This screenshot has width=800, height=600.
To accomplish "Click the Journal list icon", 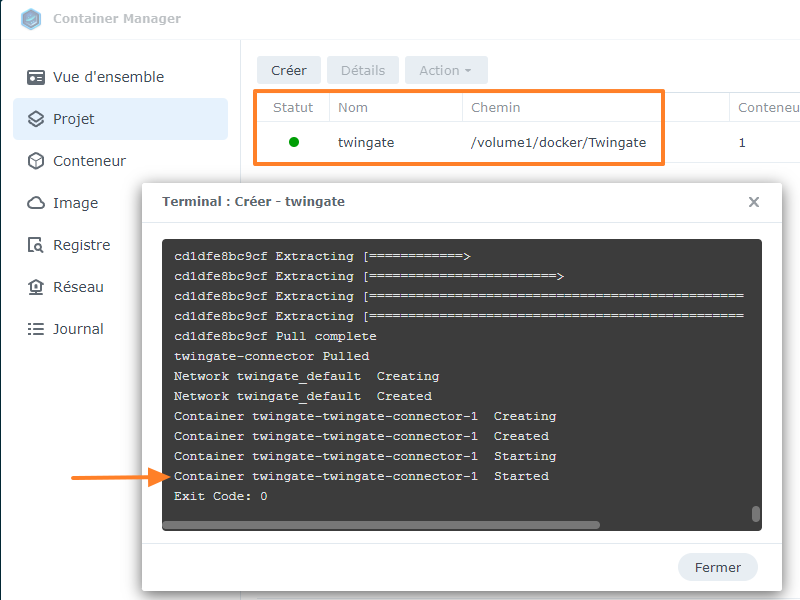I will (x=36, y=329).
